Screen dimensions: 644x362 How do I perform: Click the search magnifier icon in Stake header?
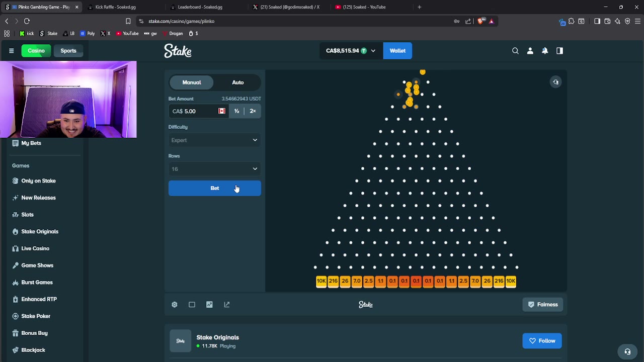coord(515,51)
